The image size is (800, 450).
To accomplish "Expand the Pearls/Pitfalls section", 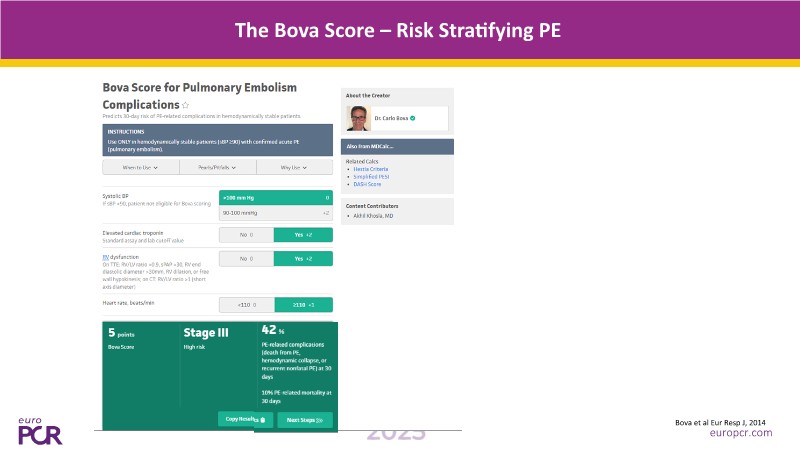I will pyautogui.click(x=218, y=167).
